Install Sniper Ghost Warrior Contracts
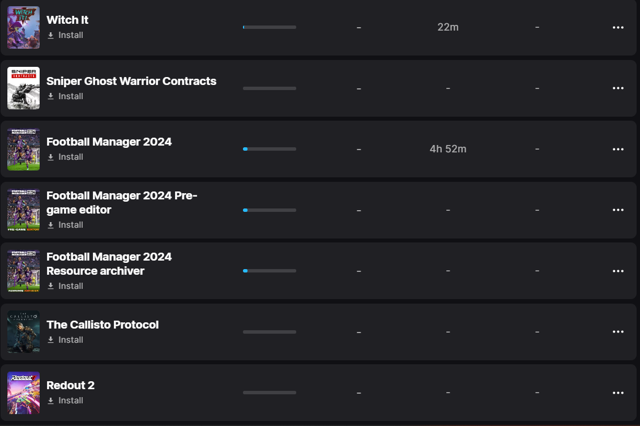640x426 pixels. tap(65, 96)
